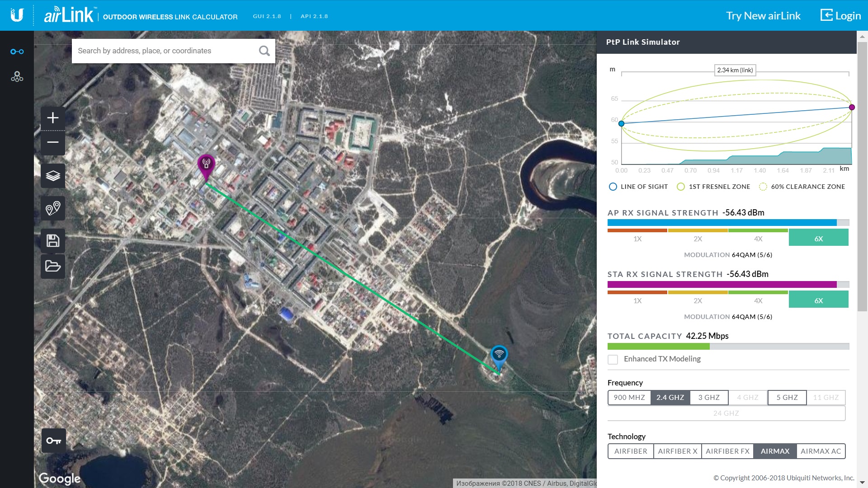Click the green link line on map
Image resolution: width=868 pixels, height=488 pixels.
click(x=353, y=278)
